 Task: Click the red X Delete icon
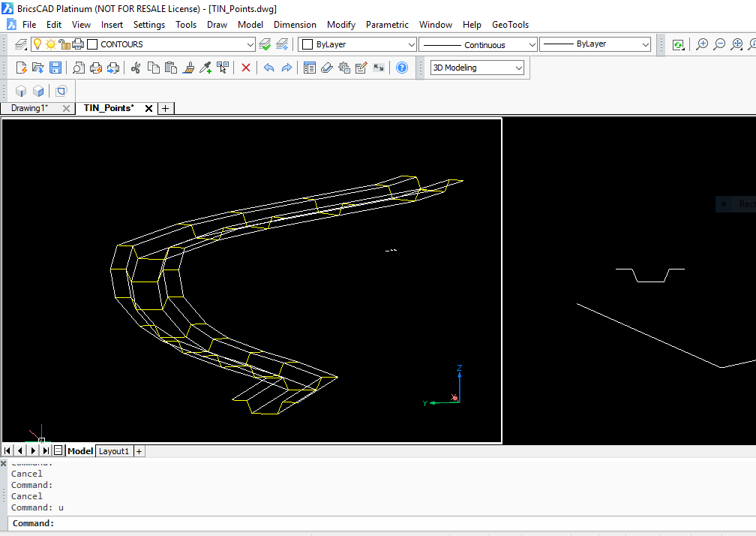point(246,68)
